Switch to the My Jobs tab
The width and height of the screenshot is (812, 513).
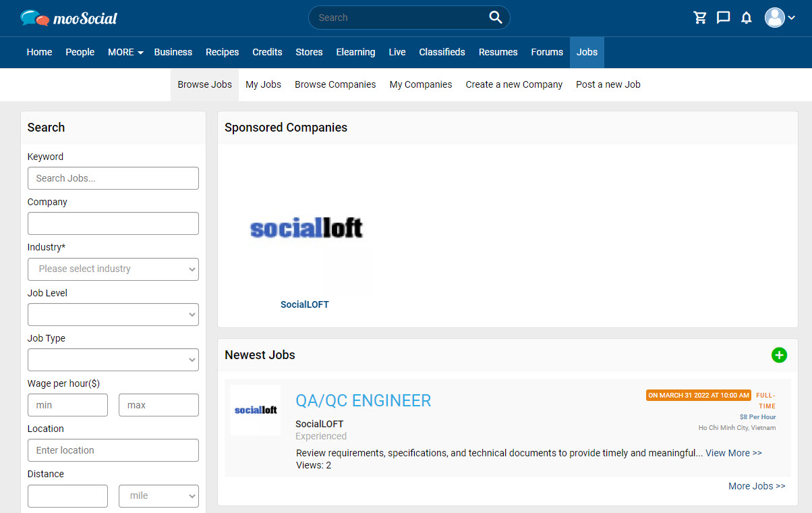[x=263, y=84]
